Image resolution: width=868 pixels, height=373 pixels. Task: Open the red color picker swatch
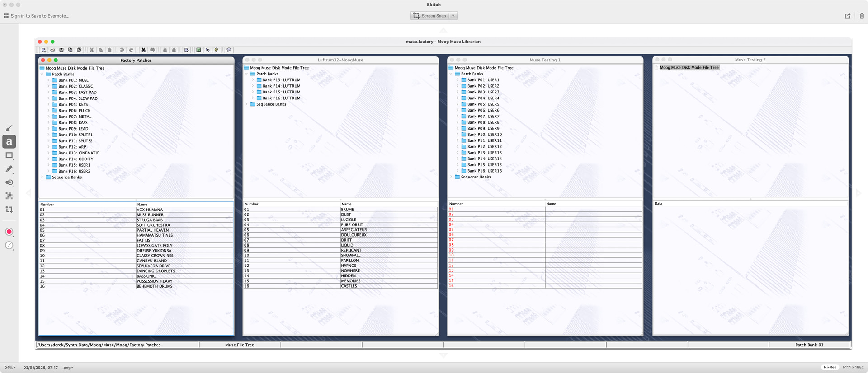9,232
